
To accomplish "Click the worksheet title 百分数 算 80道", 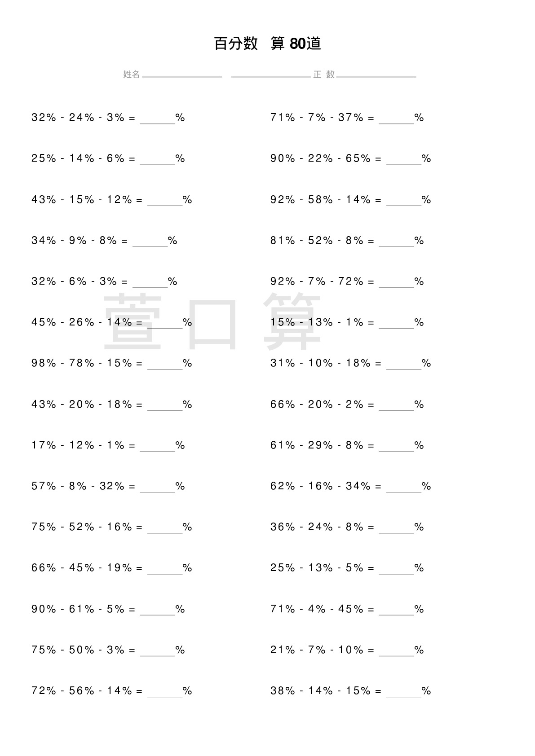I will pyautogui.click(x=267, y=44).
